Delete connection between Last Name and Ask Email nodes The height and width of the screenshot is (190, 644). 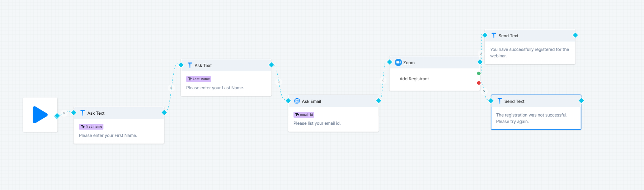[x=278, y=82]
